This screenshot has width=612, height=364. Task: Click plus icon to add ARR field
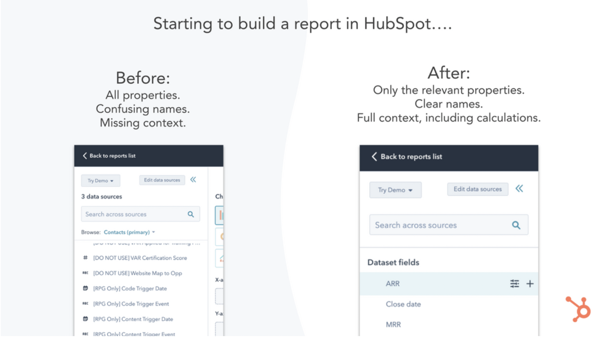point(530,284)
